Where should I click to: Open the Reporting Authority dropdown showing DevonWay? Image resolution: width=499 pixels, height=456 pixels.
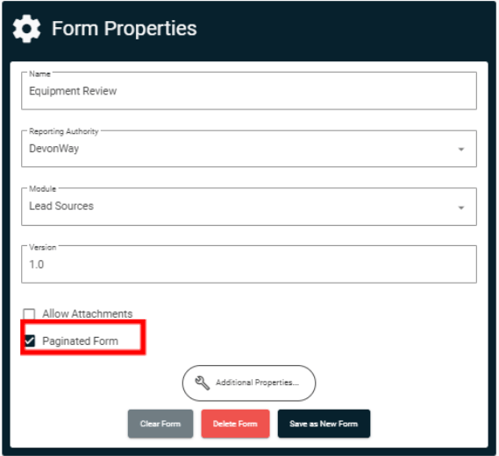[x=249, y=149]
